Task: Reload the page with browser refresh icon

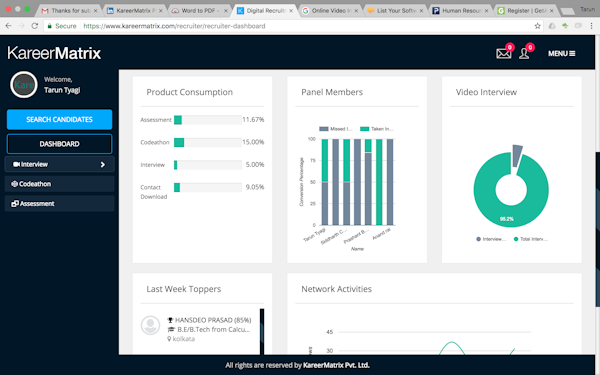Action: (34, 26)
